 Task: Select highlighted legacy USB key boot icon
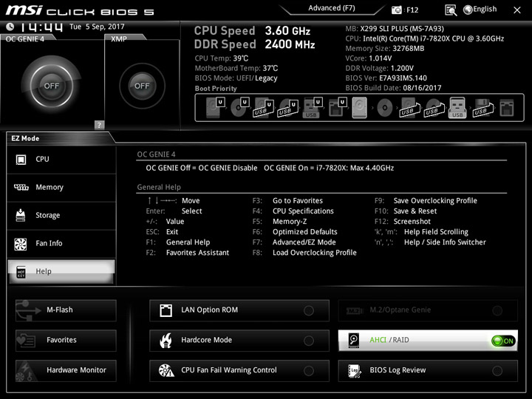coord(457,108)
